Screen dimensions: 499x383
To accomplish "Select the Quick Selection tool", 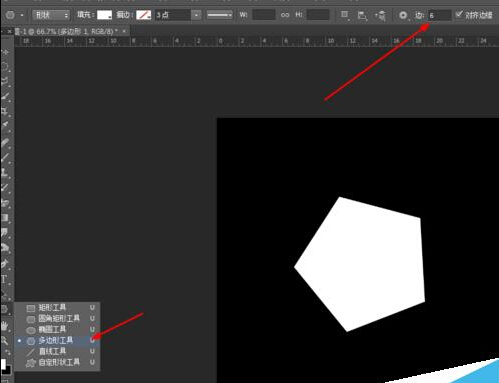I will tap(5, 96).
